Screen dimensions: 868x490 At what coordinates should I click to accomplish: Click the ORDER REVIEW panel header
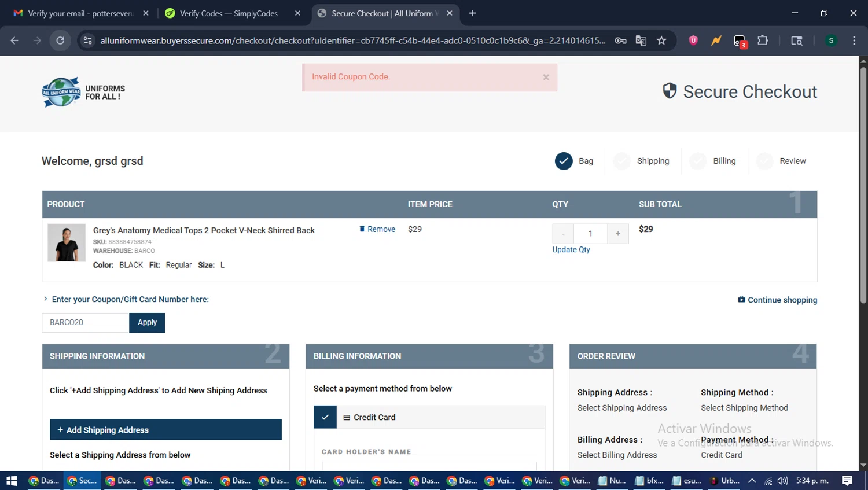(693, 356)
